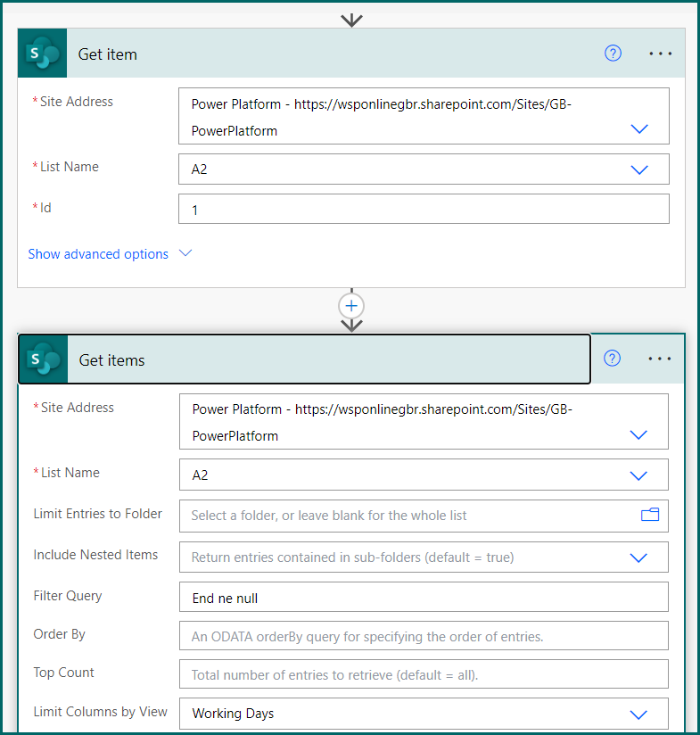700x735 pixels.
Task: Expand the Get item List Name dropdown
Action: [639, 169]
